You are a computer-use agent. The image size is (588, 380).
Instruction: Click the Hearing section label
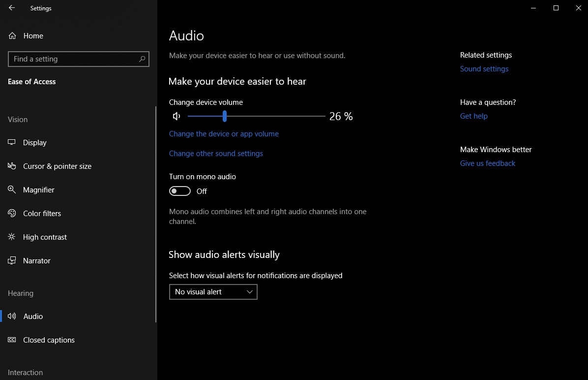[21, 293]
